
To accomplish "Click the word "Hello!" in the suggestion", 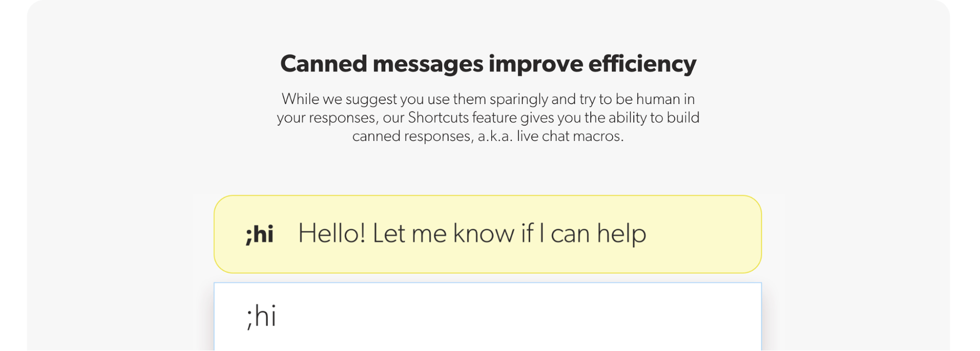I will tap(332, 234).
